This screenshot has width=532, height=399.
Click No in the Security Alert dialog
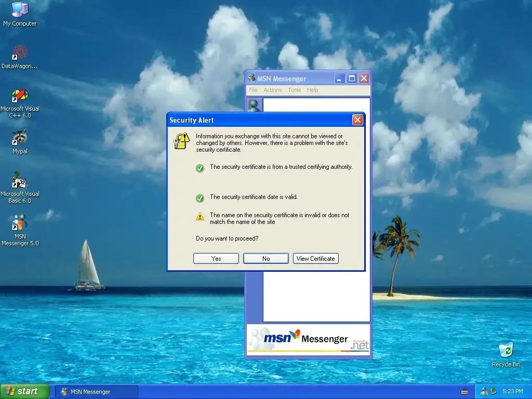[266, 259]
